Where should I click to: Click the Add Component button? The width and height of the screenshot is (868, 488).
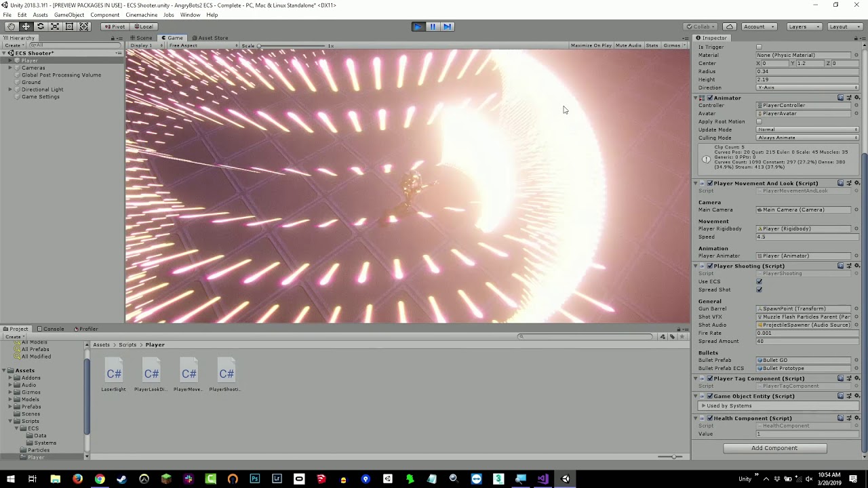coord(774,448)
